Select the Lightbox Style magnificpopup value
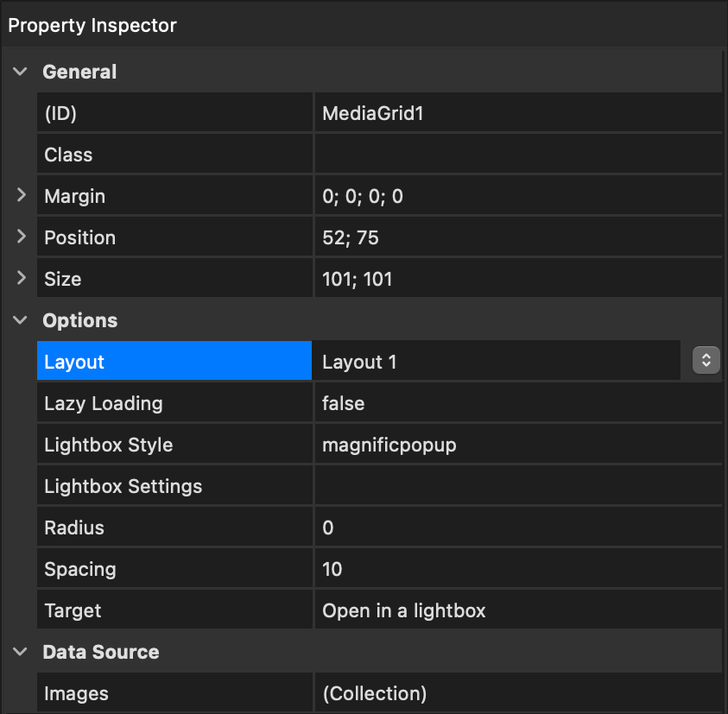The height and width of the screenshot is (714, 728). [518, 445]
